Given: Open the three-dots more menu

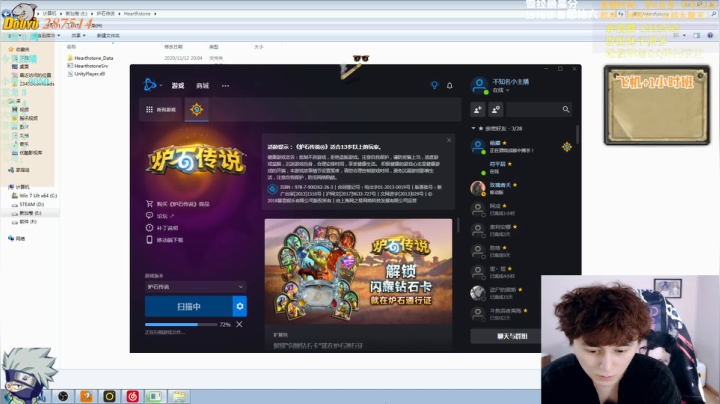Looking at the screenshot, I should (x=225, y=86).
